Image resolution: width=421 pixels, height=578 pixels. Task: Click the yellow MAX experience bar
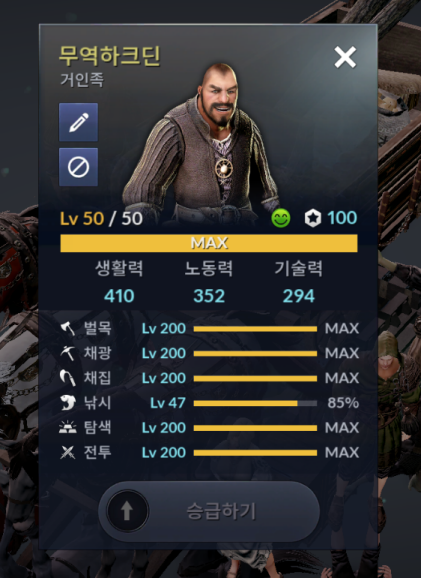tap(209, 243)
